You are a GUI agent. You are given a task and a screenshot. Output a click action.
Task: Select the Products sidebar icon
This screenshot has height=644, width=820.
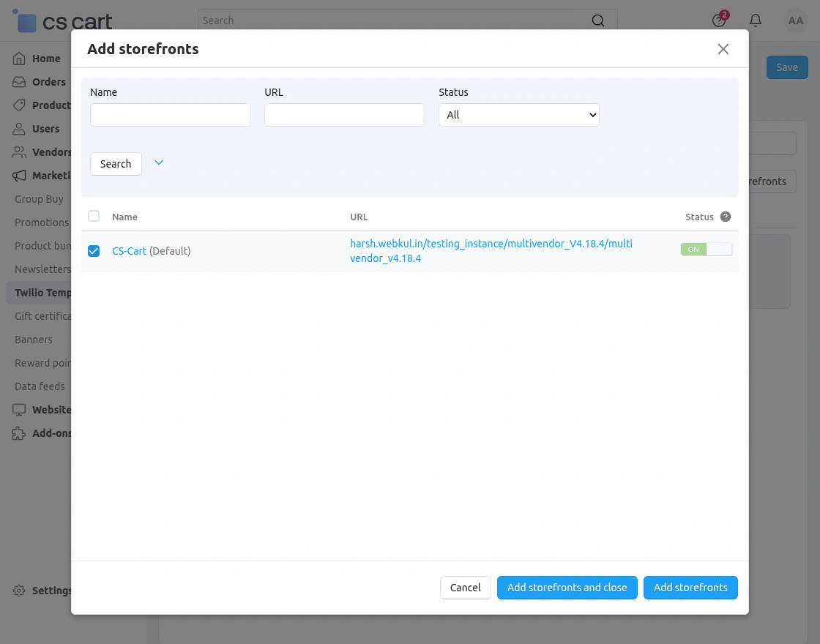coord(20,105)
